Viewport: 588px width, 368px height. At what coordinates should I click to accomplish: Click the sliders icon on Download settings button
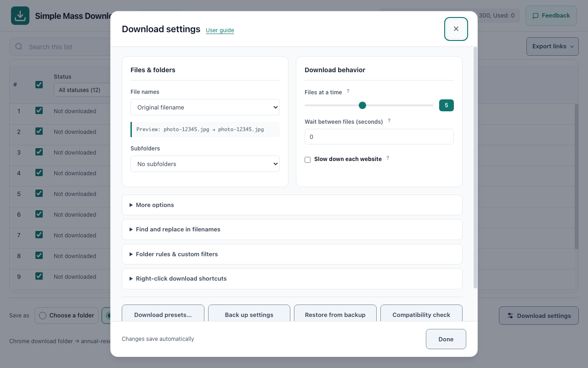(x=510, y=316)
